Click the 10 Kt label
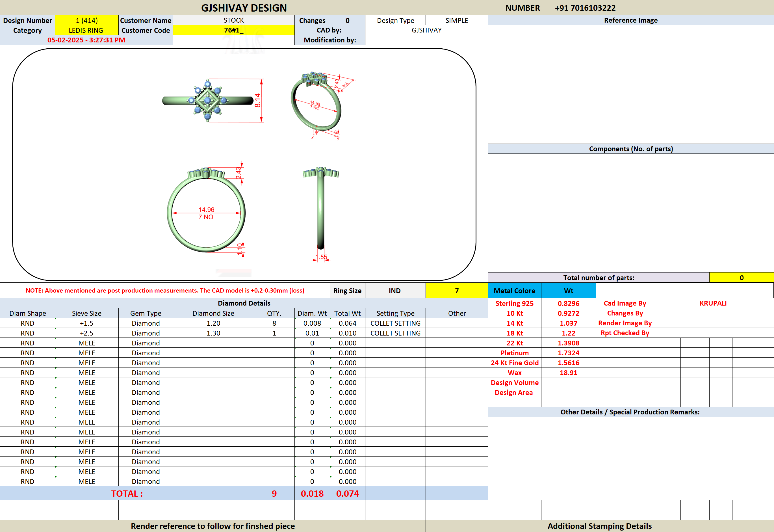This screenshot has height=532, width=774. tap(514, 313)
